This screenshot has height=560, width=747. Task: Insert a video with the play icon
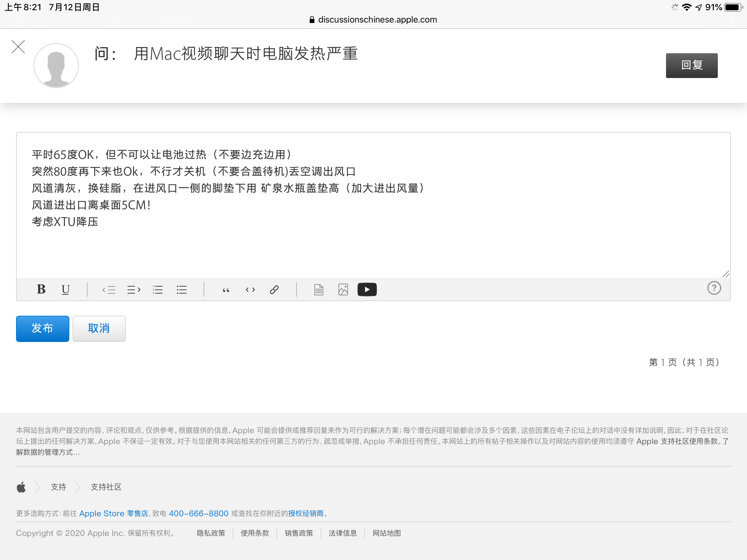367,290
